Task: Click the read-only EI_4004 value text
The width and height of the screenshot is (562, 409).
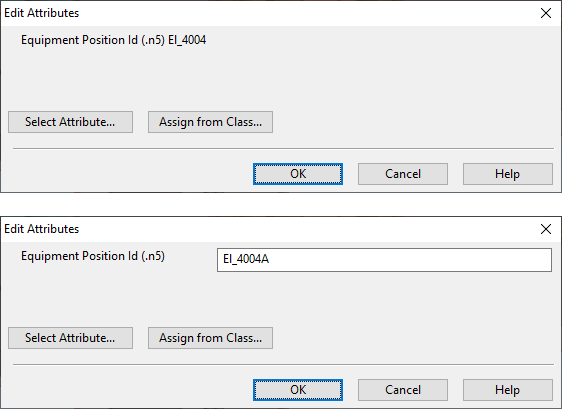Action: [x=187, y=40]
